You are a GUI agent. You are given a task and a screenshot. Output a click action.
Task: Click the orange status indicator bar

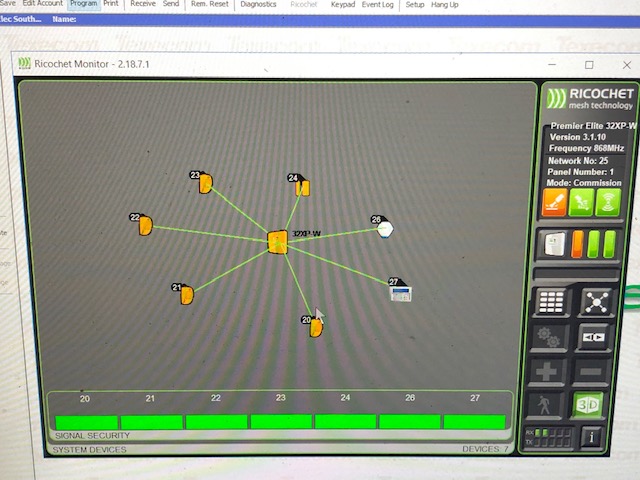click(577, 244)
